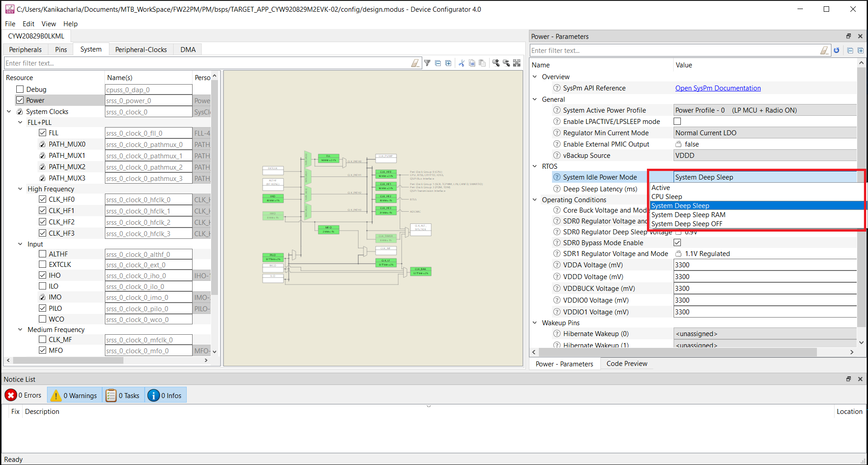This screenshot has width=868, height=465.
Task: Open help for Deep Sleep Latency
Action: [557, 189]
